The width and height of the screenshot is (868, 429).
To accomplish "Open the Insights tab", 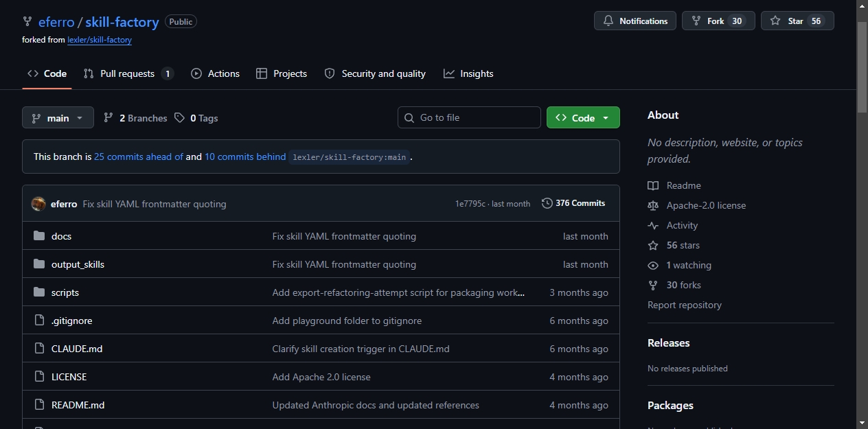I will tap(468, 73).
